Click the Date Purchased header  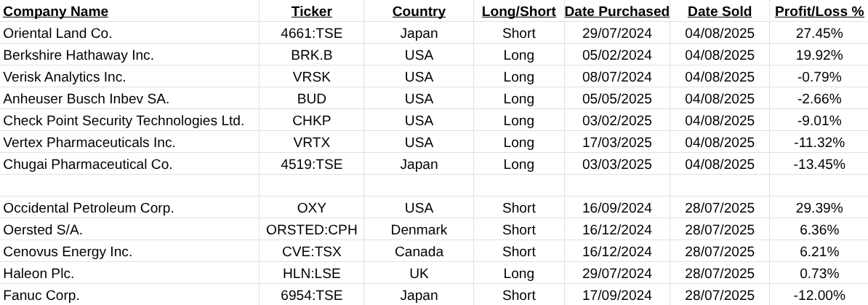616,12
